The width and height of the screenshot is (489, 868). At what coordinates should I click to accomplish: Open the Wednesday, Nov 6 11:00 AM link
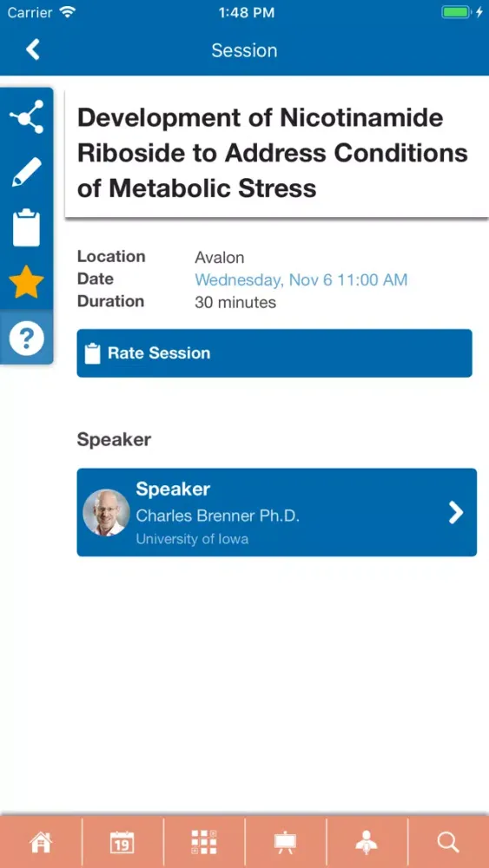301,279
